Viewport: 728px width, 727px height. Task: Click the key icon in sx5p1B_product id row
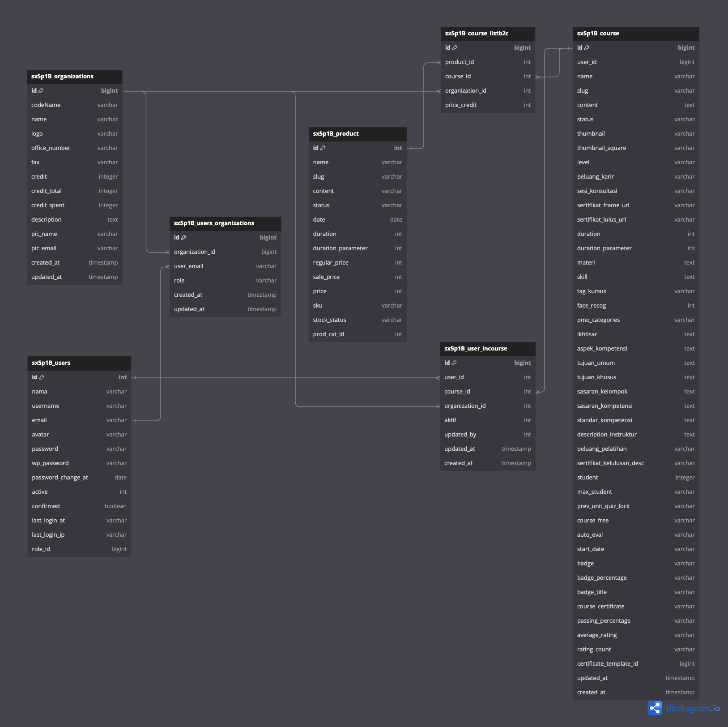click(x=323, y=148)
